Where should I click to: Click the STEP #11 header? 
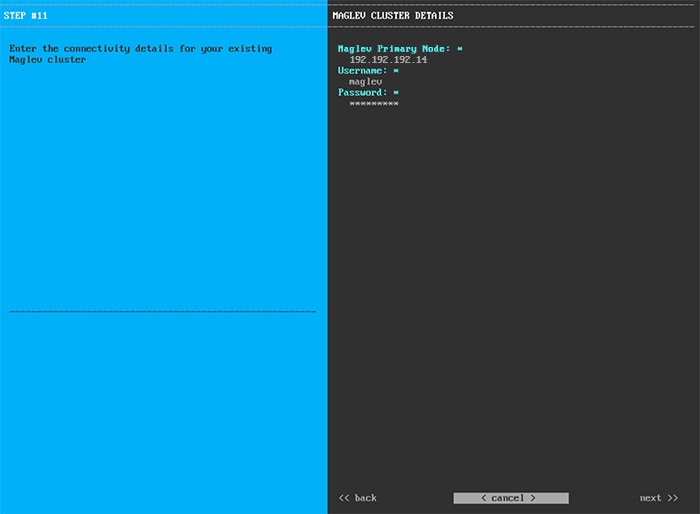(25, 16)
